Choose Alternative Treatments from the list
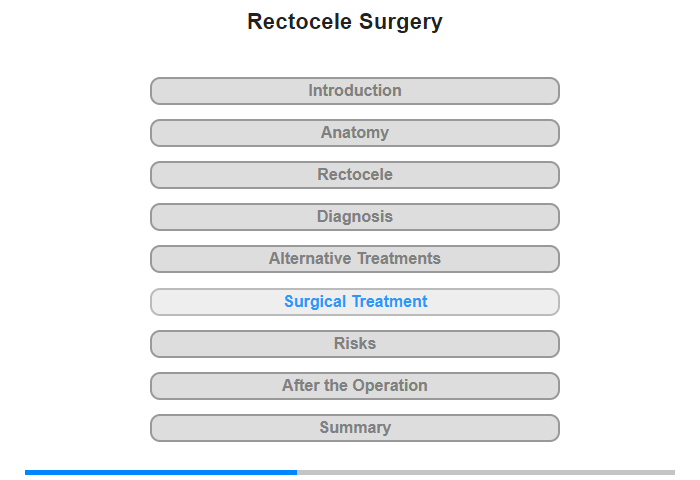Image resolution: width=700 pixels, height=480 pixels. (x=355, y=259)
